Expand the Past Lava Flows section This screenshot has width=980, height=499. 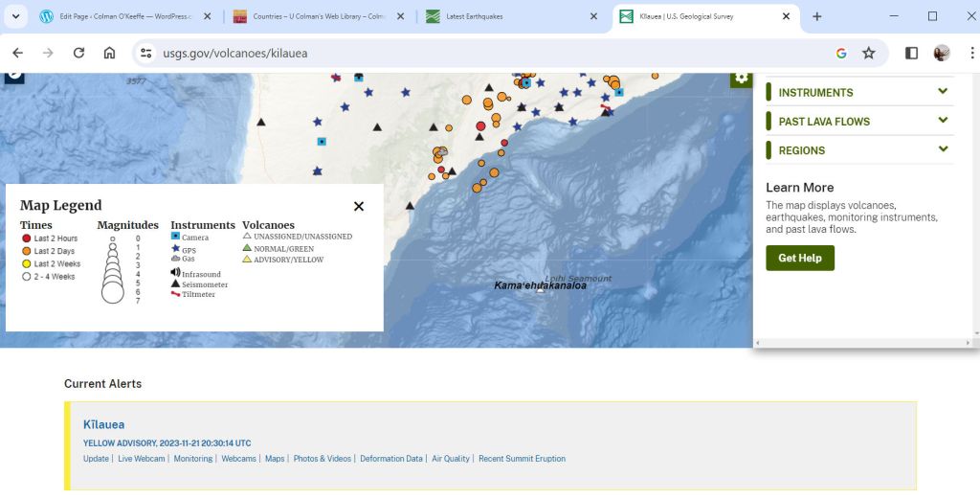pos(859,122)
